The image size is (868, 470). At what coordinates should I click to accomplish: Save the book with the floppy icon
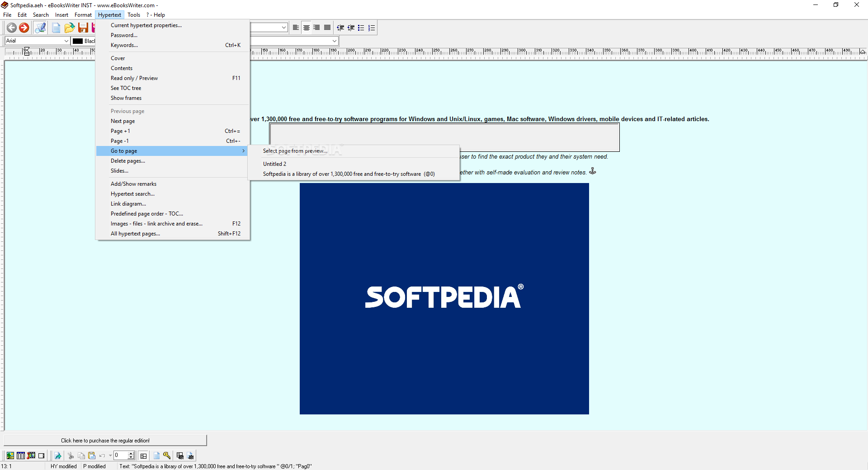click(x=83, y=28)
